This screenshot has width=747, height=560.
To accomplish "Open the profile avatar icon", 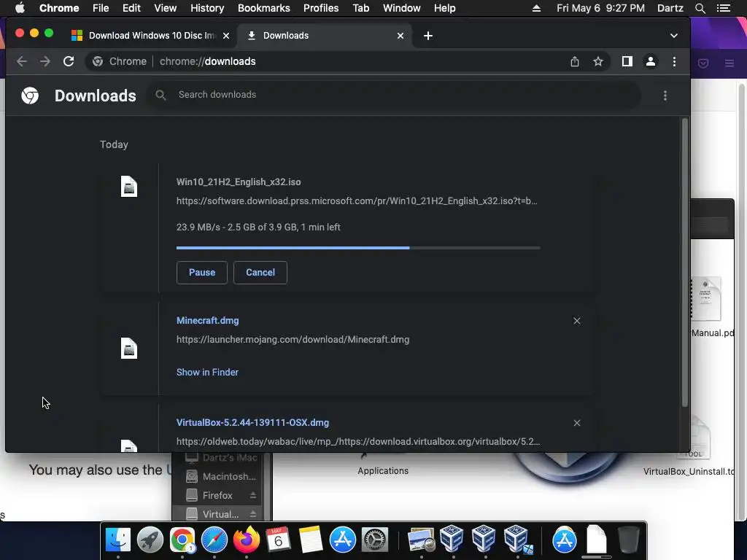I will click(x=650, y=61).
